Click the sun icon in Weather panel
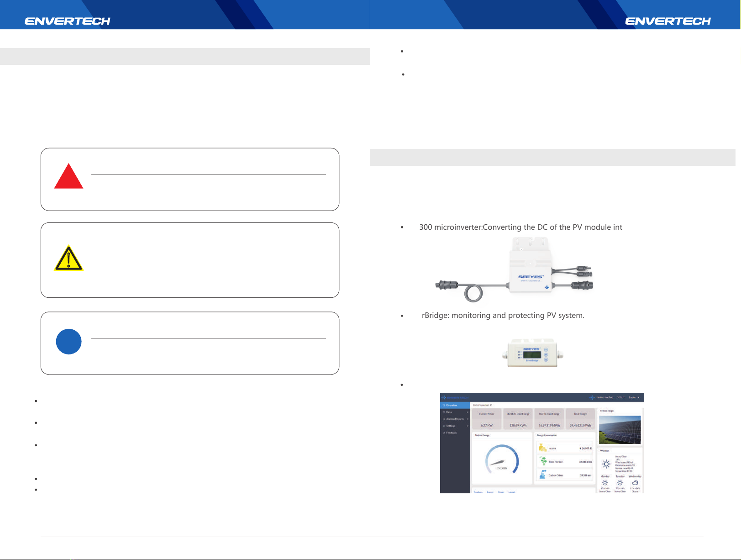 click(606, 464)
